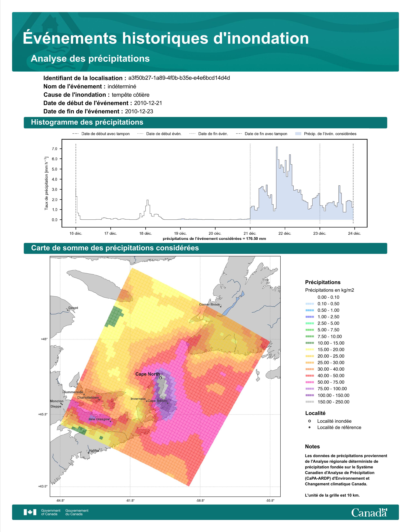Click the 'Notes' heading

312,447
